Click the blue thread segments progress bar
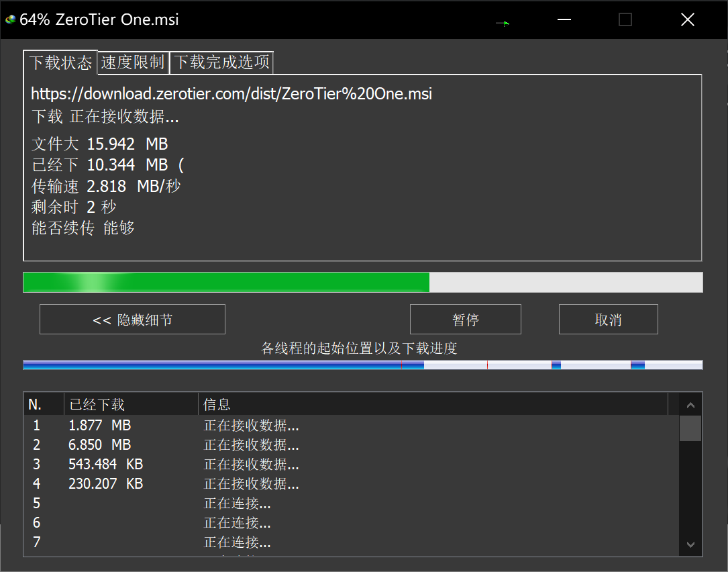Screen dimensions: 728x572 [362, 365]
